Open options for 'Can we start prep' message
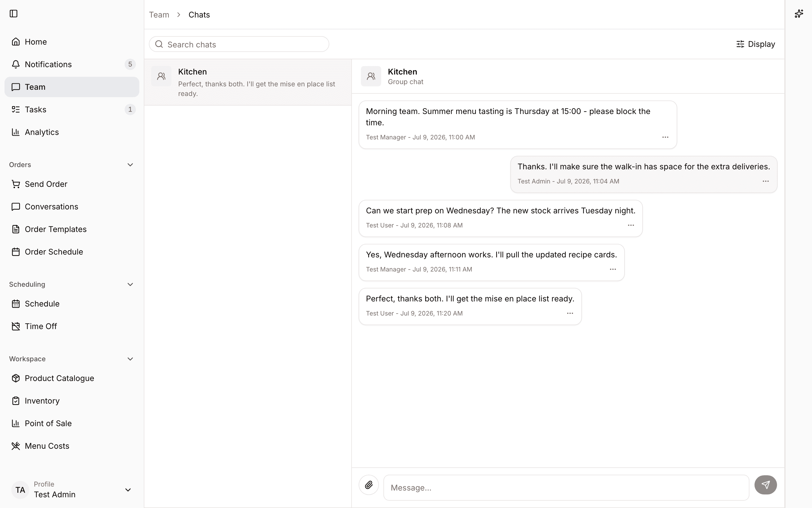The height and width of the screenshot is (508, 812). click(x=631, y=225)
